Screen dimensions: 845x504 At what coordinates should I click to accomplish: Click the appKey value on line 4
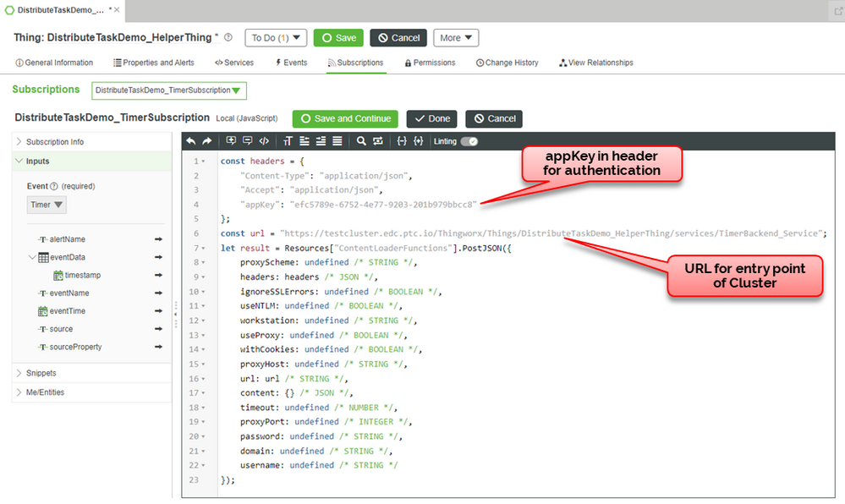[x=383, y=205]
